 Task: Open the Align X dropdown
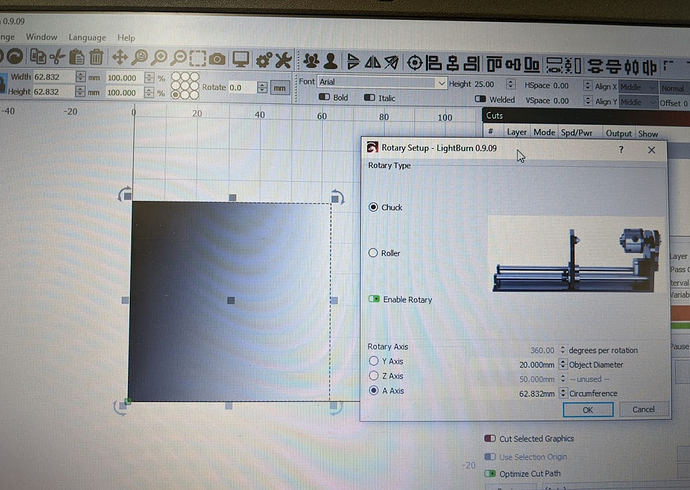tap(637, 87)
